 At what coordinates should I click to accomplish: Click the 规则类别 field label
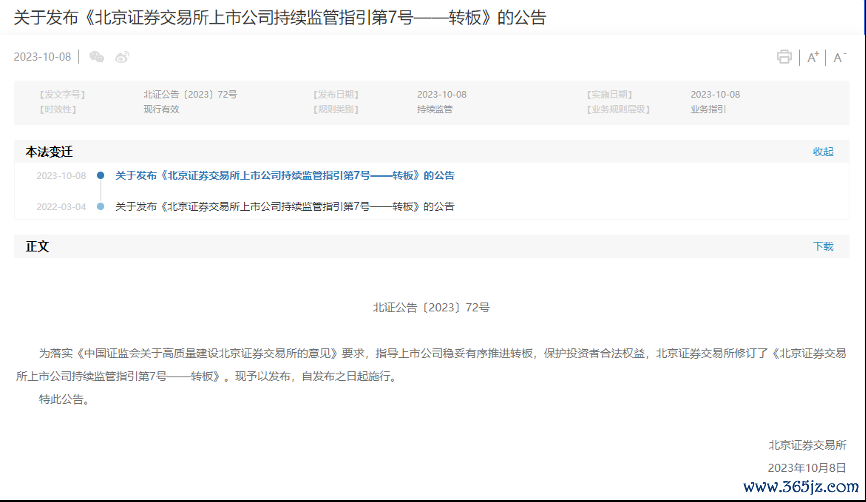pos(336,109)
